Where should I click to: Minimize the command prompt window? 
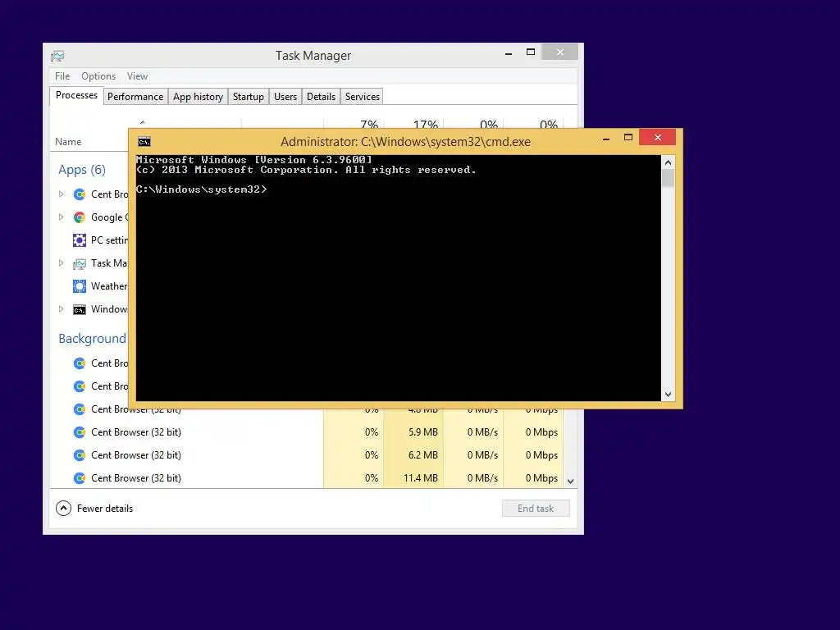point(606,138)
